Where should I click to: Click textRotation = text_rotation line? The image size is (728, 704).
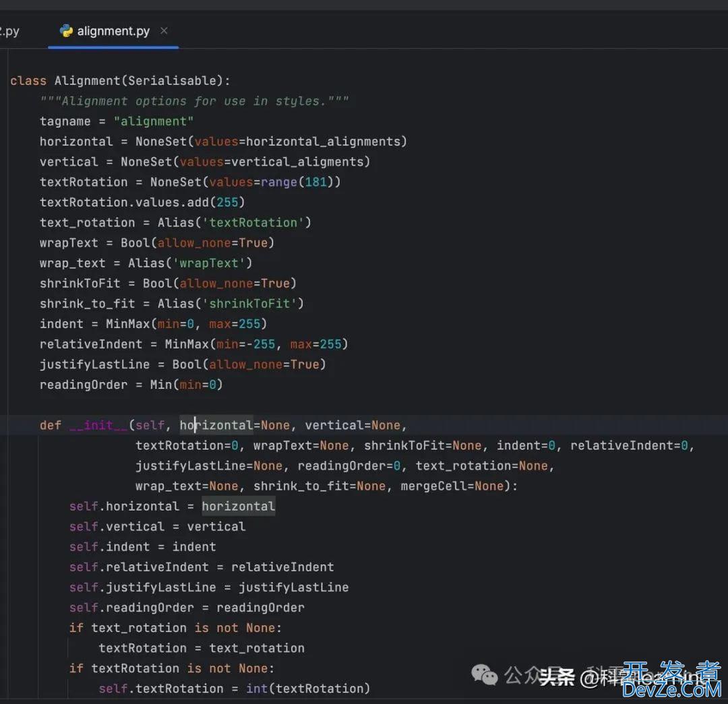(x=202, y=648)
